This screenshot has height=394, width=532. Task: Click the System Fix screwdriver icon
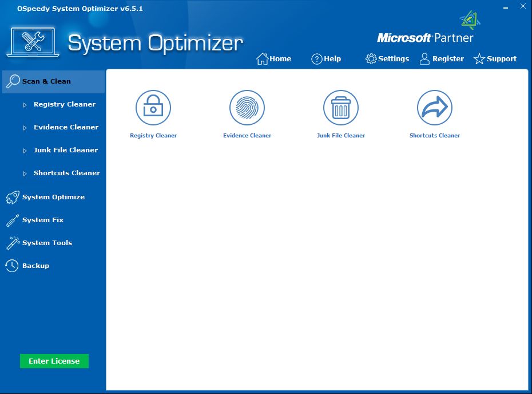click(x=13, y=220)
